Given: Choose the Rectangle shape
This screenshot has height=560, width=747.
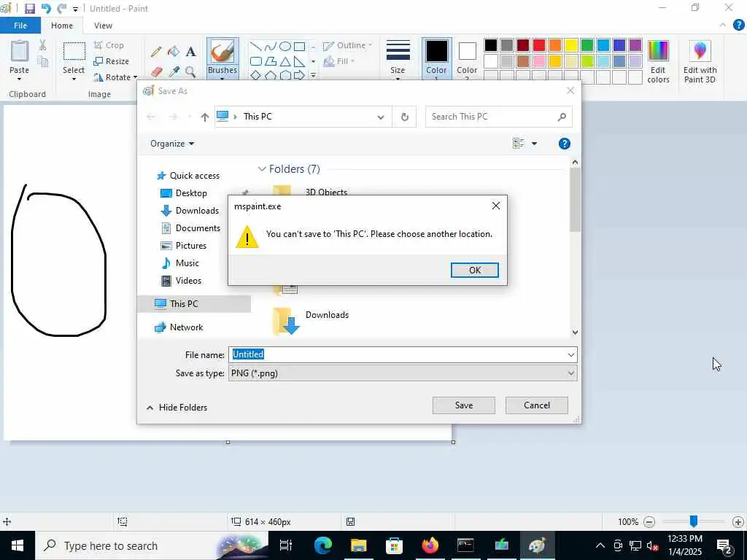Looking at the screenshot, I should [299, 46].
